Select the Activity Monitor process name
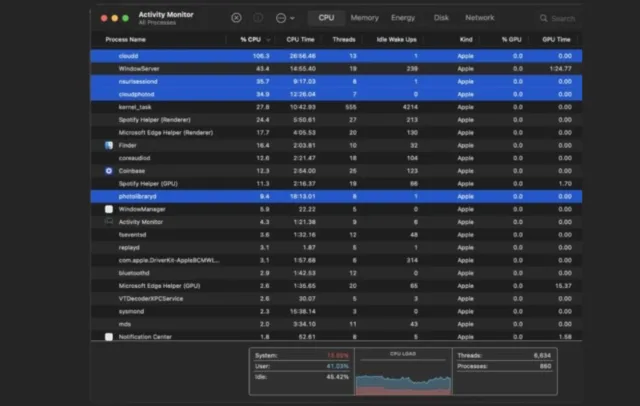 pos(141,222)
